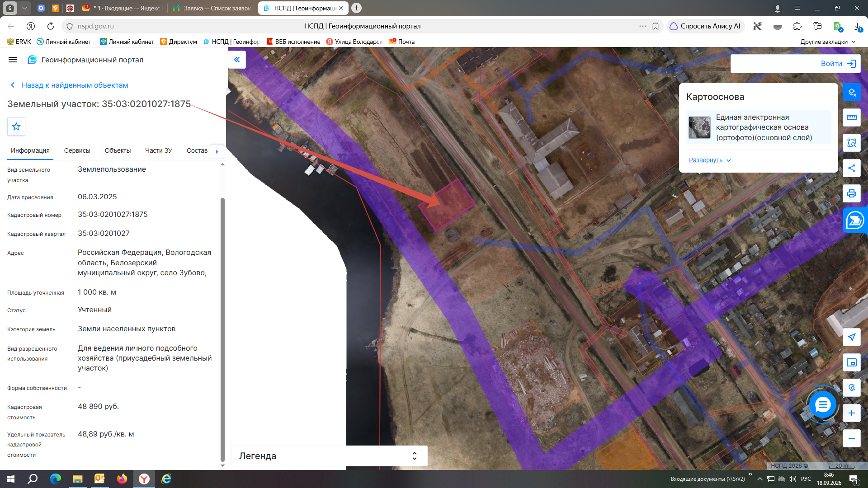Collapse the left info panel
The image size is (868, 488).
[x=237, y=60]
